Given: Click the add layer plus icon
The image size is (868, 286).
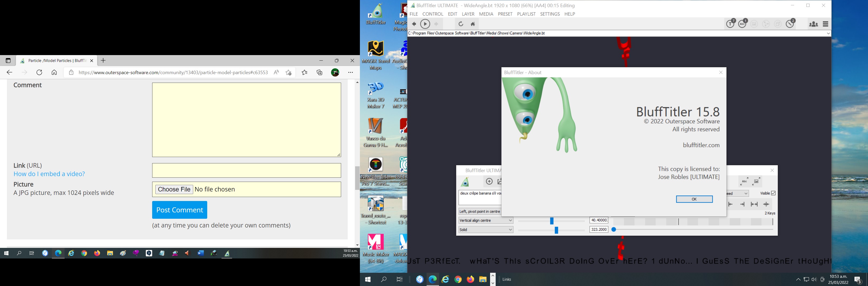Looking at the screenshot, I should point(489,181).
